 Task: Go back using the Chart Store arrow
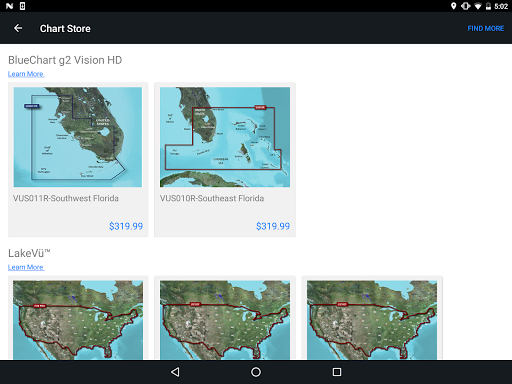click(x=18, y=28)
